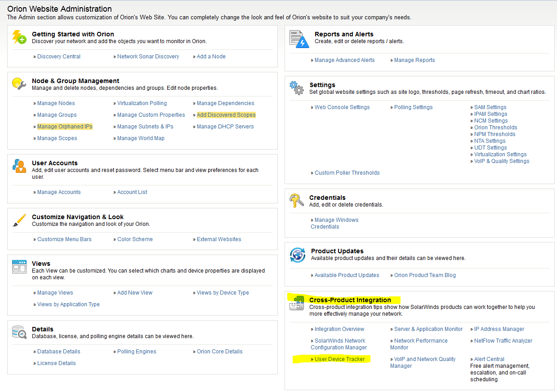Open Manage Groups link
The image size is (557, 392).
pyautogui.click(x=57, y=115)
